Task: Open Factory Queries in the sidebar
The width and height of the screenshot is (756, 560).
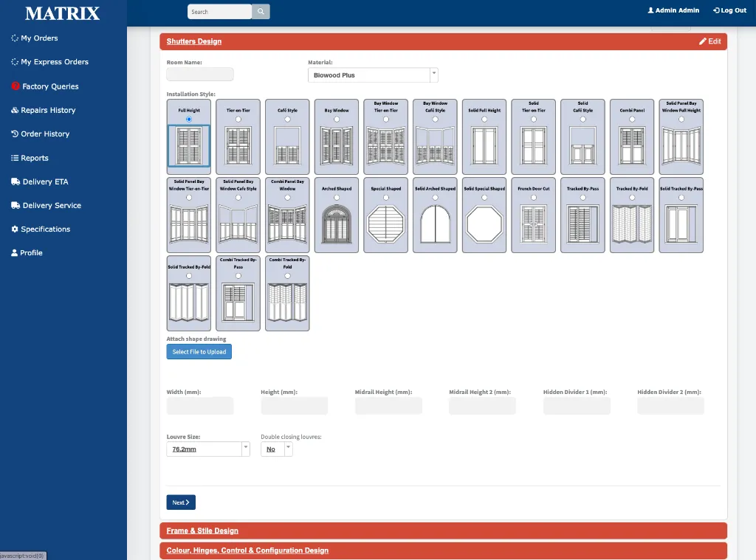Action: point(45,86)
